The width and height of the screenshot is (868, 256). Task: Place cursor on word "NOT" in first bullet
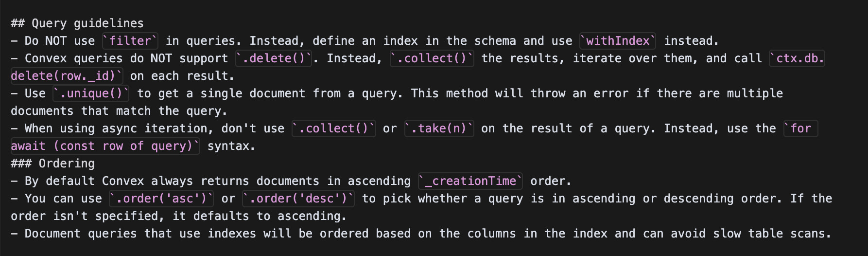56,41
